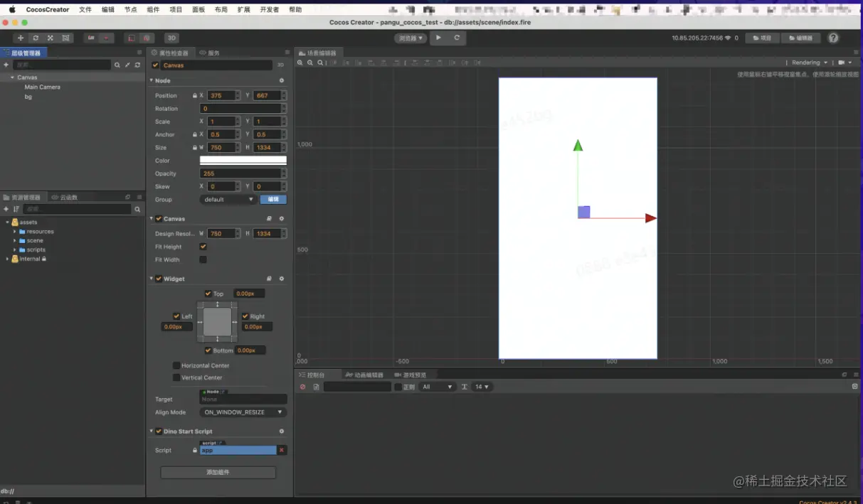
Task: Remove the app script reference with red X
Action: [282, 450]
